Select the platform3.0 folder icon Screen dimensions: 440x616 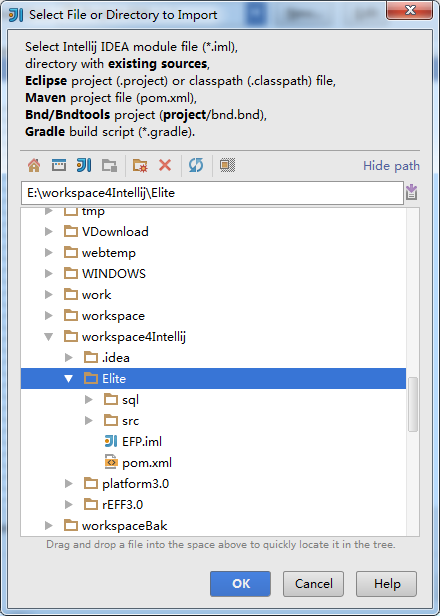pos(91,483)
